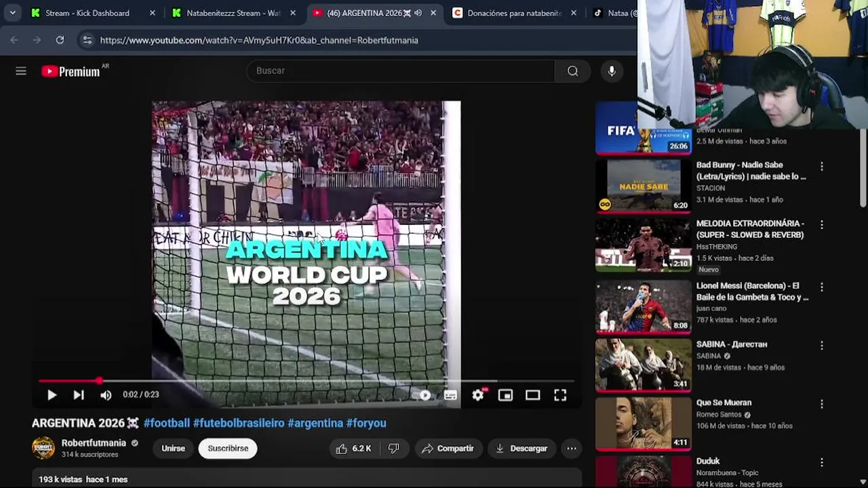The width and height of the screenshot is (868, 488).
Task: Open MELODIA EXTRAORDINÁRIA video thumbnail
Action: 643,244
